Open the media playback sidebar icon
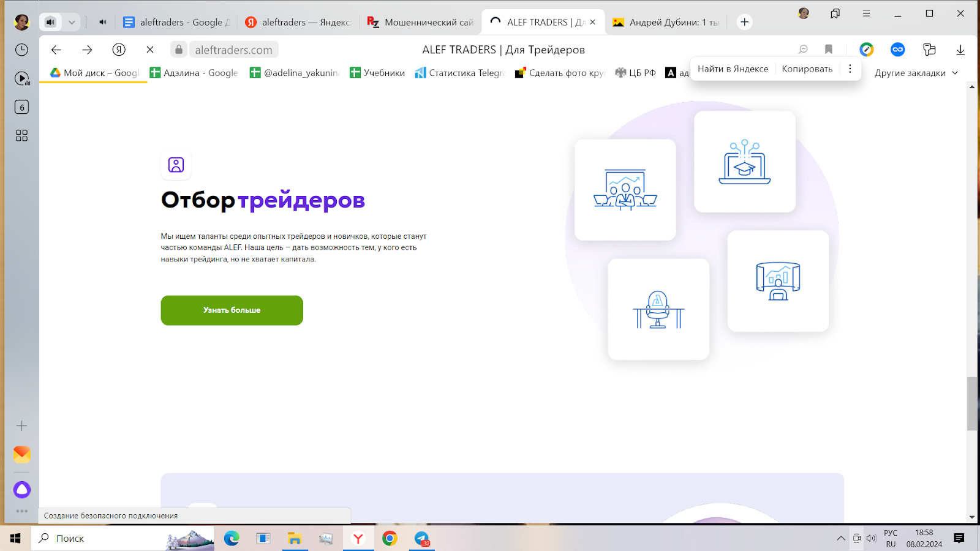Image resolution: width=980 pixels, height=551 pixels. (22, 78)
